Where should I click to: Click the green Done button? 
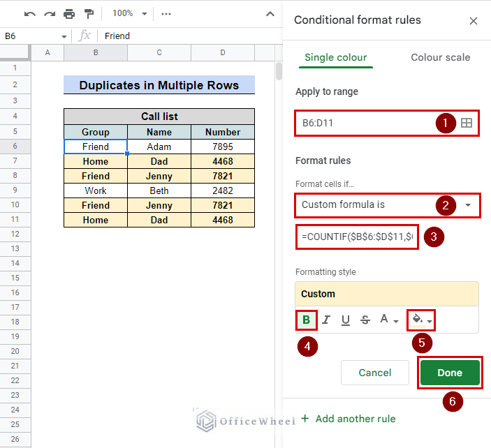[450, 373]
